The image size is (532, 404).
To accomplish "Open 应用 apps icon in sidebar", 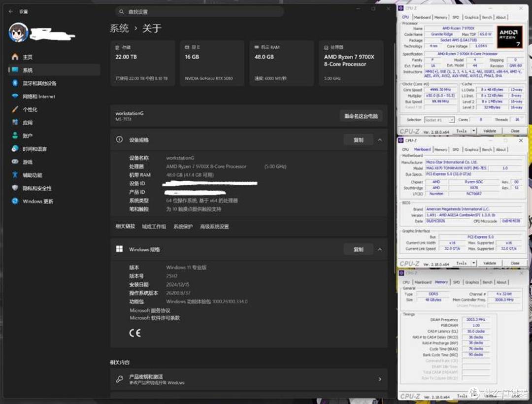I will [15, 123].
